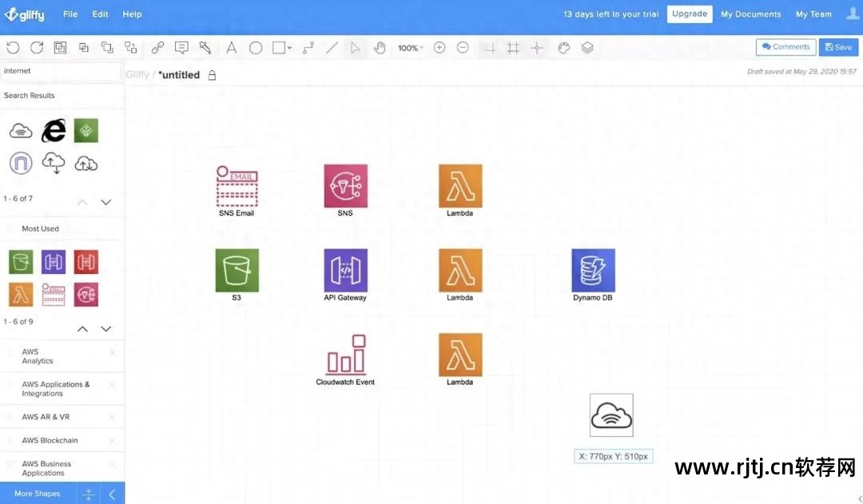Open the Help menu
Screen dimensions: 863x504
(x=132, y=14)
